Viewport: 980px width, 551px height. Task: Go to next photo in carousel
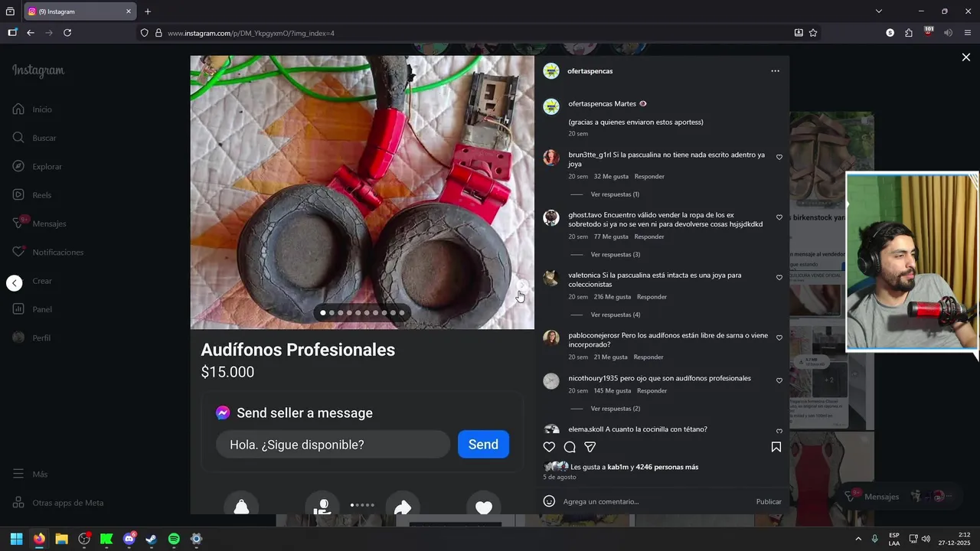(x=521, y=285)
